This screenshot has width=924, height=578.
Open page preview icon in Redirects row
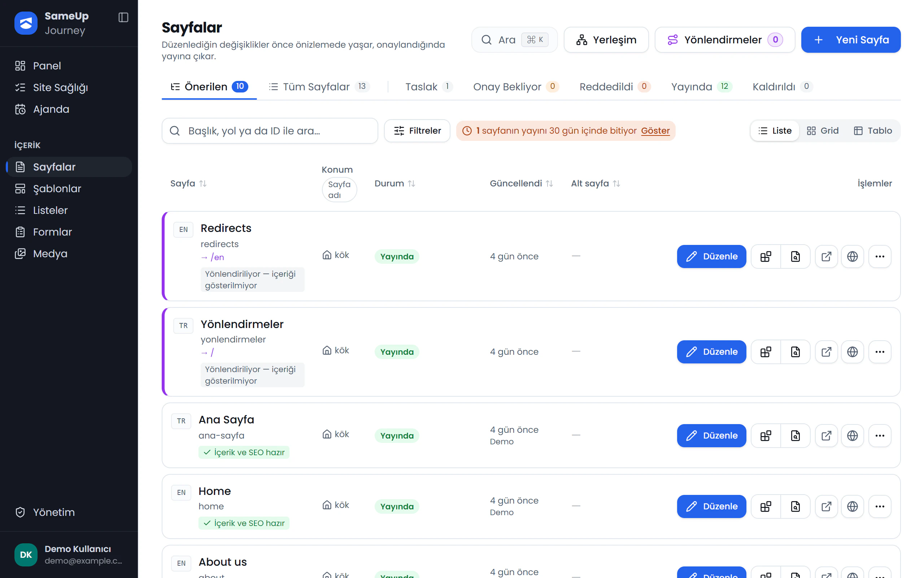pyautogui.click(x=796, y=256)
